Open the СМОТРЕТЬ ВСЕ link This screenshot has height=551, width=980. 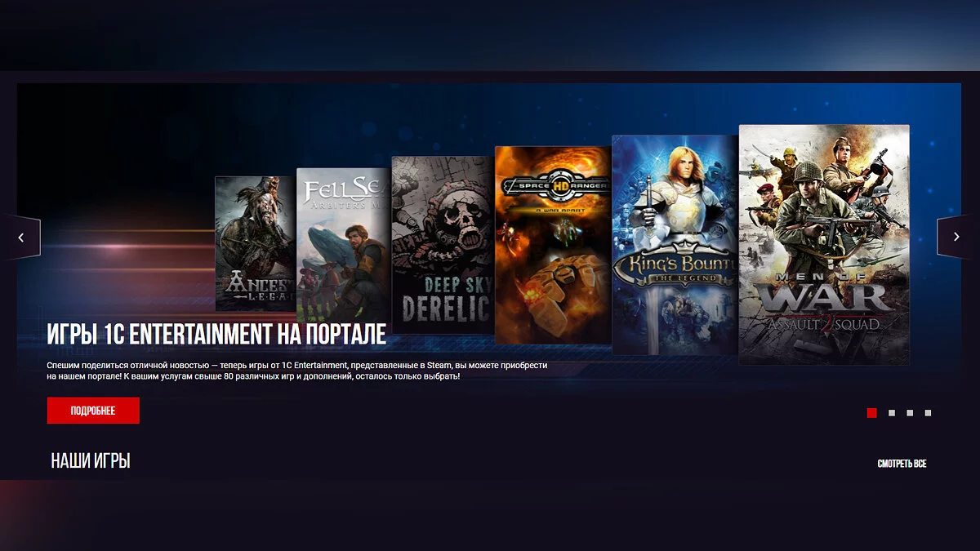902,464
